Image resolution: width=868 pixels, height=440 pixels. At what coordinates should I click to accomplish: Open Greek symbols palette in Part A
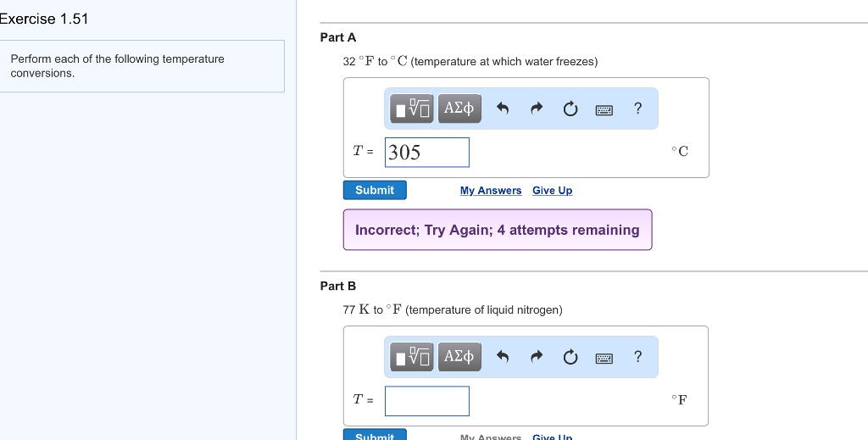pyautogui.click(x=459, y=109)
